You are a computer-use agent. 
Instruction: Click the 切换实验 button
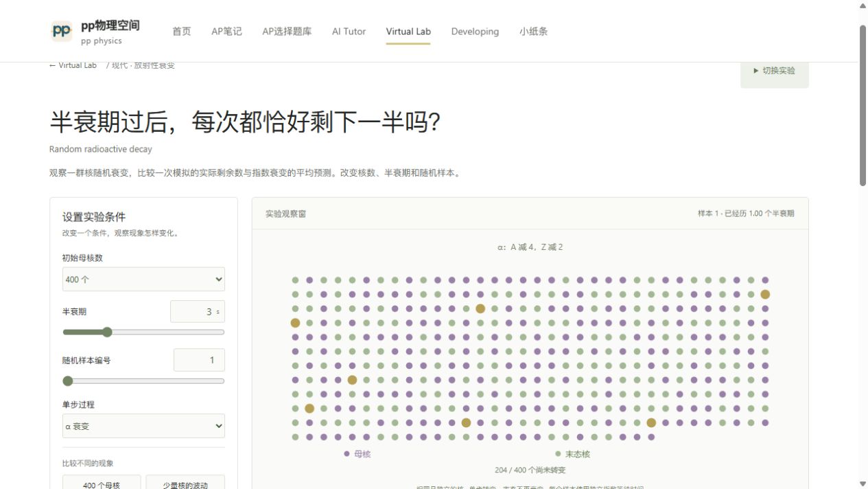pyautogui.click(x=774, y=71)
